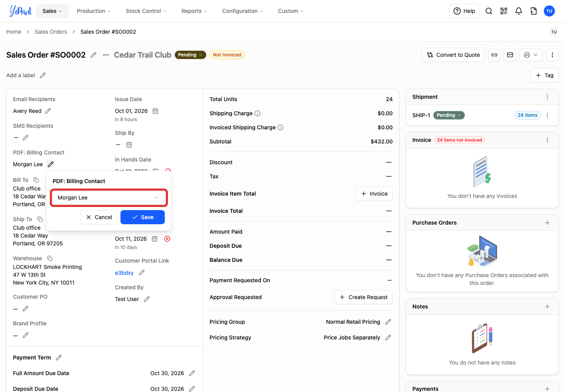Edit the Customer Portal Link
This screenshot has width=565, height=392.
[x=142, y=272]
